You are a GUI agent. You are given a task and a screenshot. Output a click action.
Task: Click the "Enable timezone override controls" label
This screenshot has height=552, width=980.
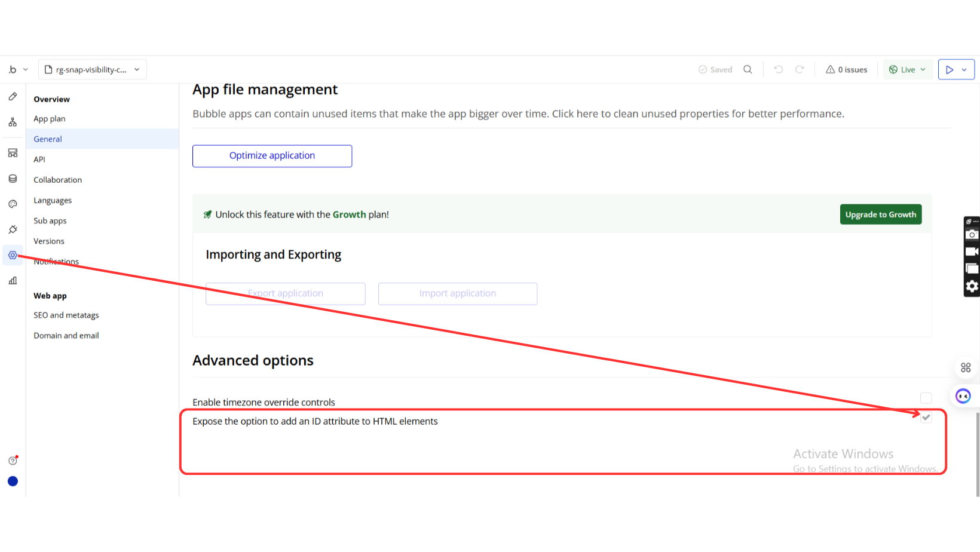(264, 402)
